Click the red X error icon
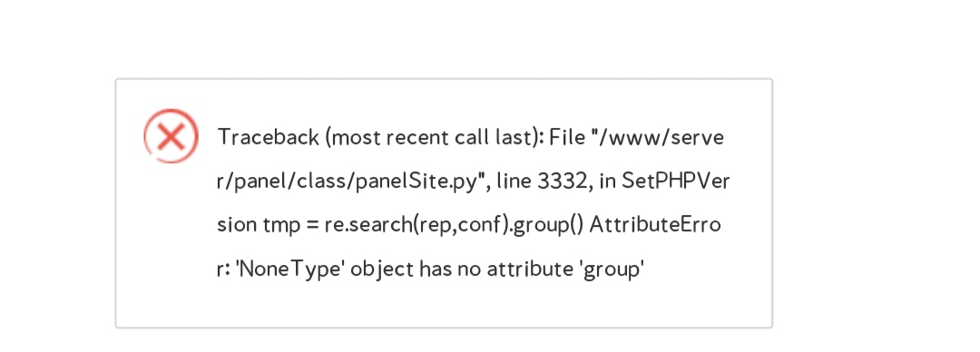Viewport: 980px width, 352px height. [x=171, y=136]
